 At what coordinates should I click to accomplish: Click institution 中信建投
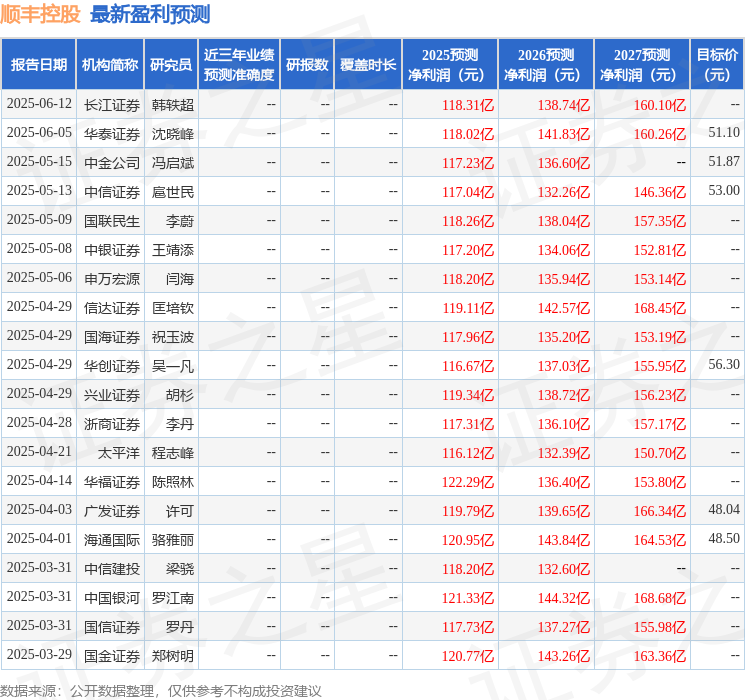[x=112, y=569]
